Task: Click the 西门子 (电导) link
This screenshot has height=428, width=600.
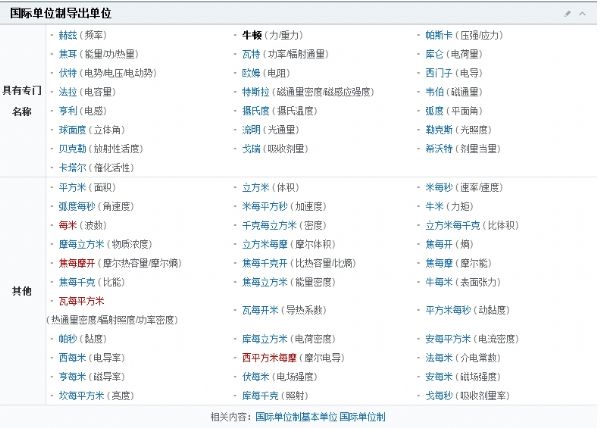Action: tap(439, 73)
